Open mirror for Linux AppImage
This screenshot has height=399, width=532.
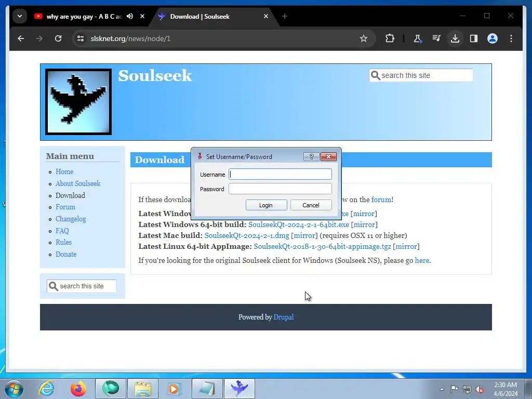[406, 246]
